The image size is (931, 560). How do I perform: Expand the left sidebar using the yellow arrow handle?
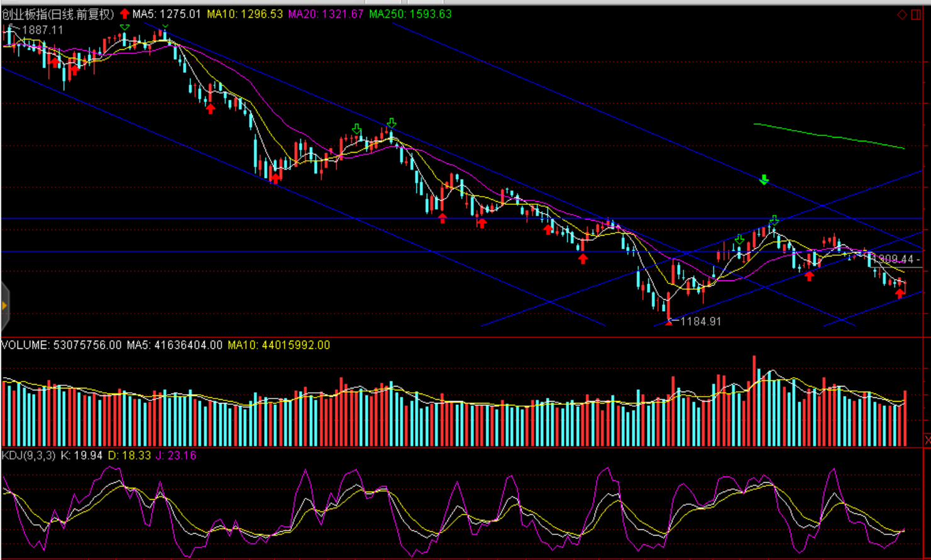[4, 306]
